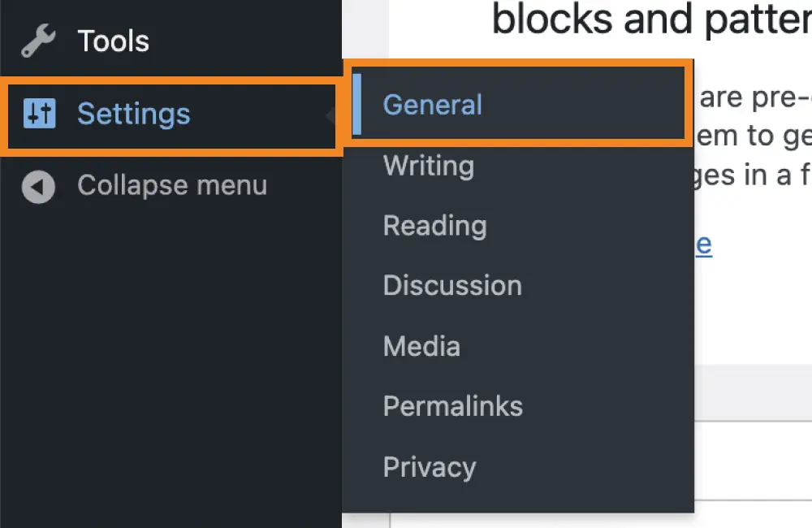The height and width of the screenshot is (528, 812).
Task: Open the Tools menu label
Action: [113, 41]
